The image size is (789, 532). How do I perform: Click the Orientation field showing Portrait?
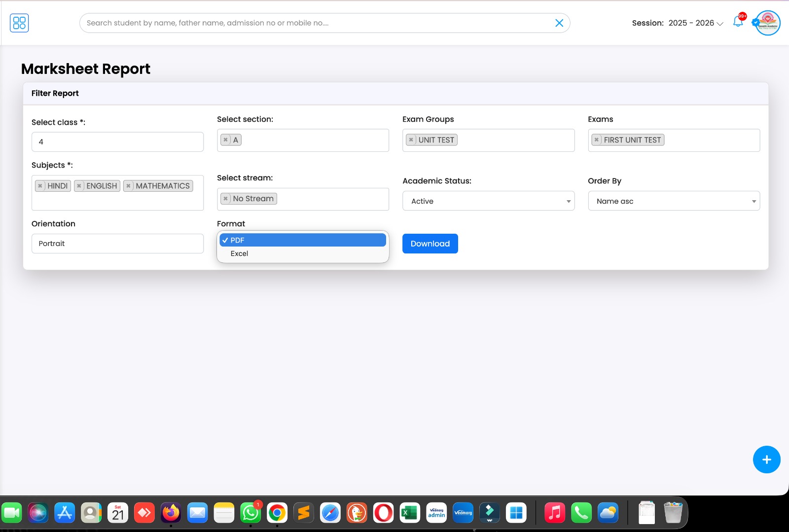[117, 243]
